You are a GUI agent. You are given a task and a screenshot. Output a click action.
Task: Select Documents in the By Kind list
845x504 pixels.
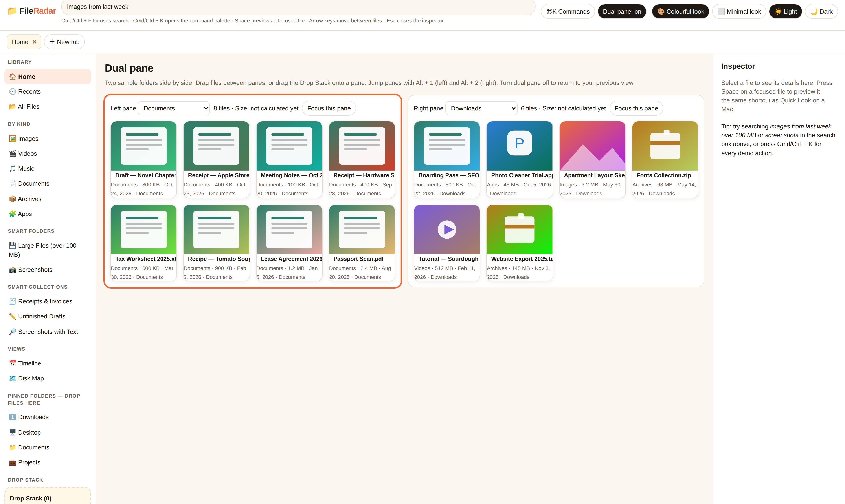48,183
